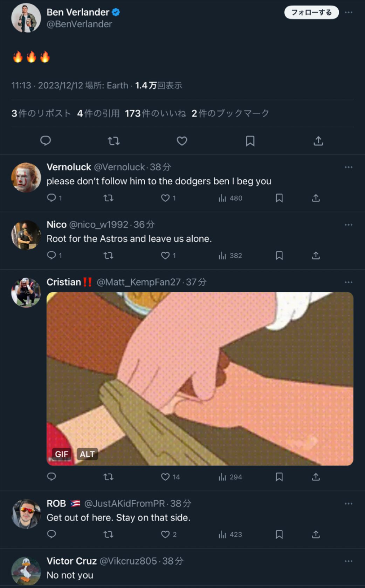Open Victor Cruz's duck profile picture
Image resolution: width=365 pixels, height=588 pixels.
[26, 571]
